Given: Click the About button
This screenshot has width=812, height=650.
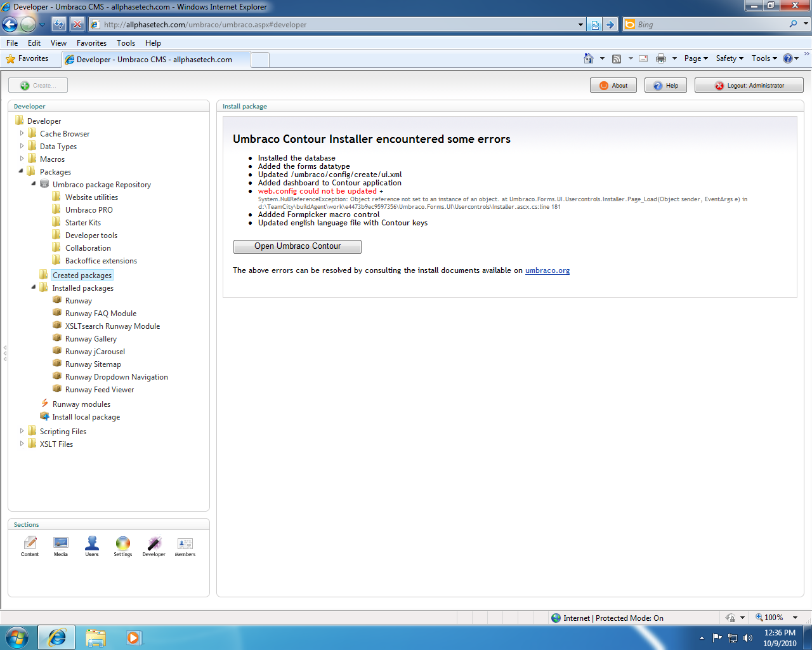Looking at the screenshot, I should coord(613,85).
